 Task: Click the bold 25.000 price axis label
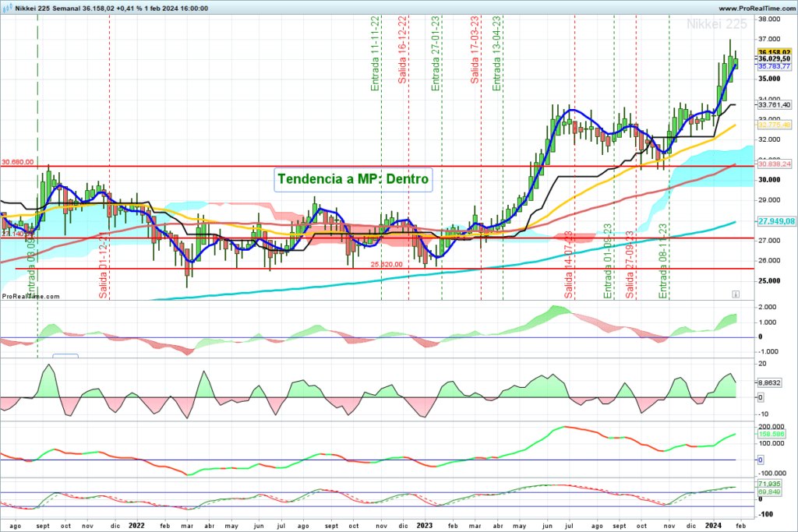point(769,280)
